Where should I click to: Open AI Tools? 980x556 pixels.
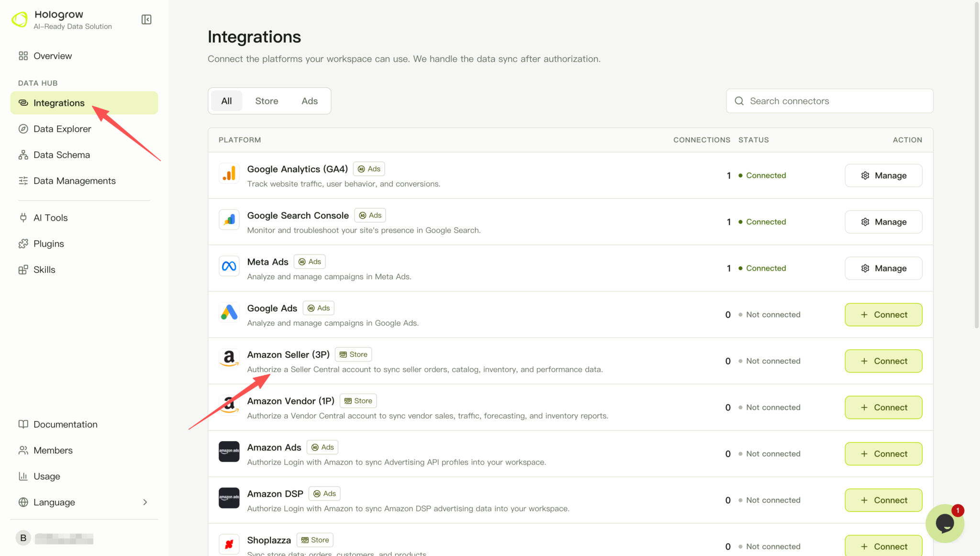[84, 218]
